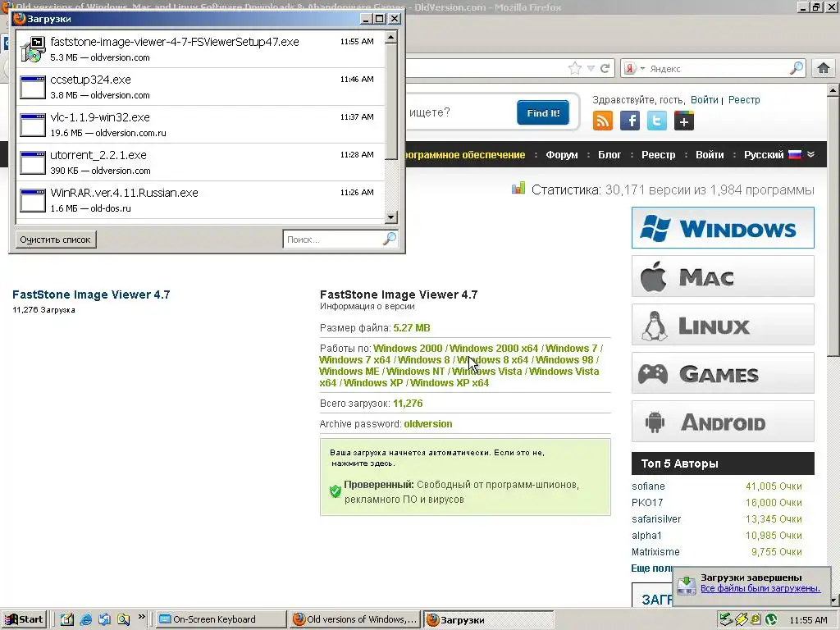Go to Firefox home page icon
Image resolution: width=840 pixels, height=630 pixels.
pos(824,68)
